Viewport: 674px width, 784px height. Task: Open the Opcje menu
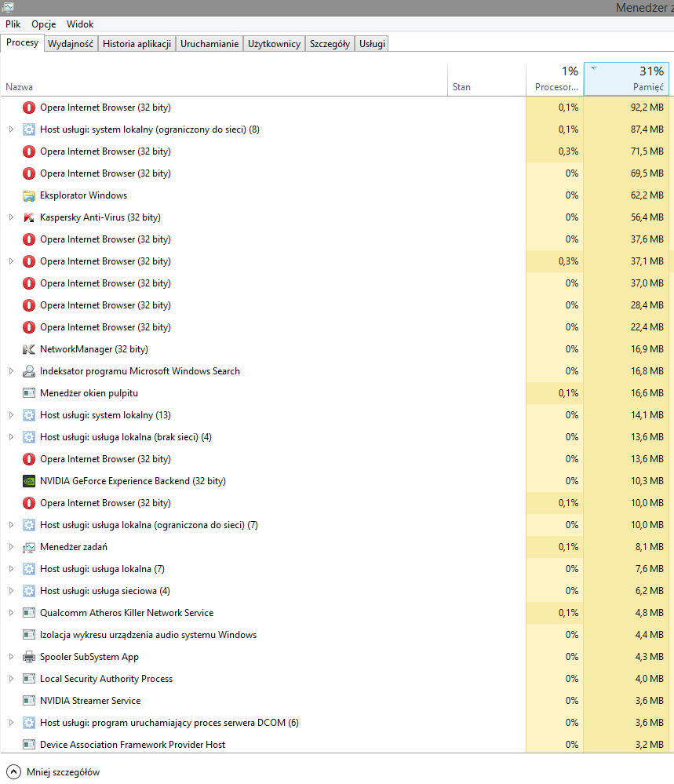[x=43, y=24]
